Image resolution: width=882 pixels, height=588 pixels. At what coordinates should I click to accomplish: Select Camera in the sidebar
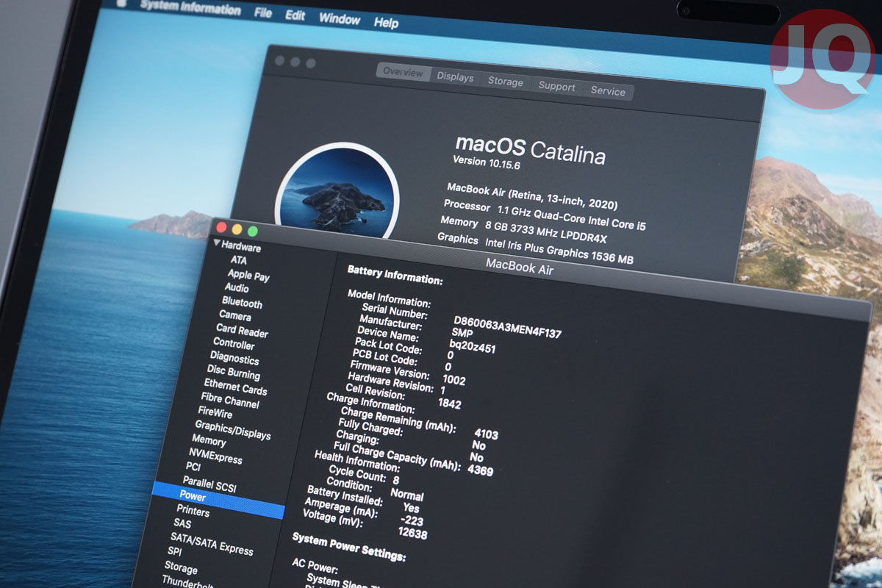[234, 315]
